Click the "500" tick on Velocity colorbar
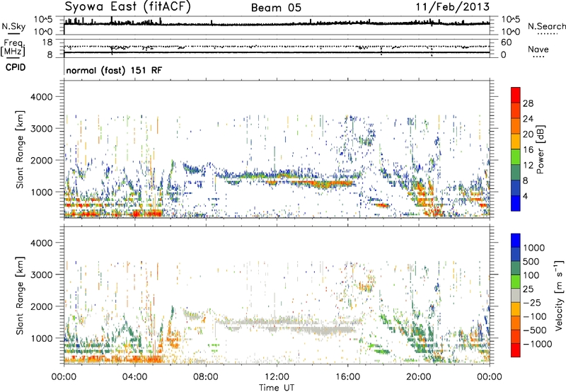 531,262
